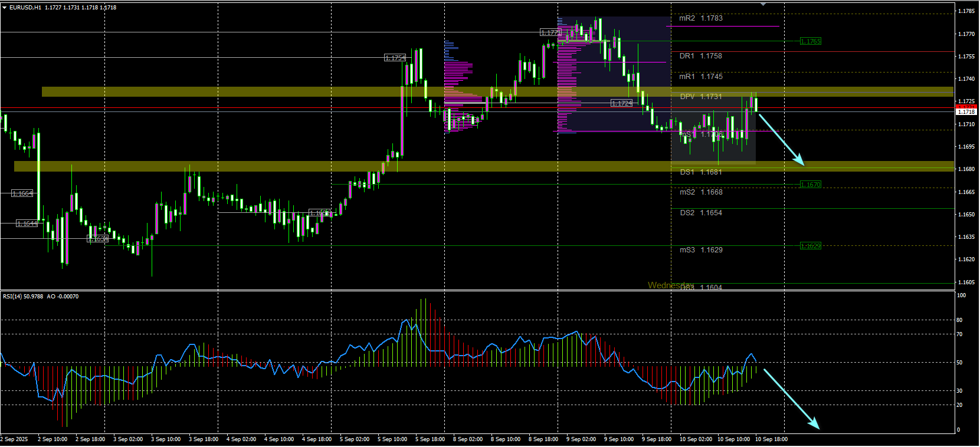This screenshot has height=447, width=980.
Task: Click the boxed 1.1724 level label
Action: [621, 103]
